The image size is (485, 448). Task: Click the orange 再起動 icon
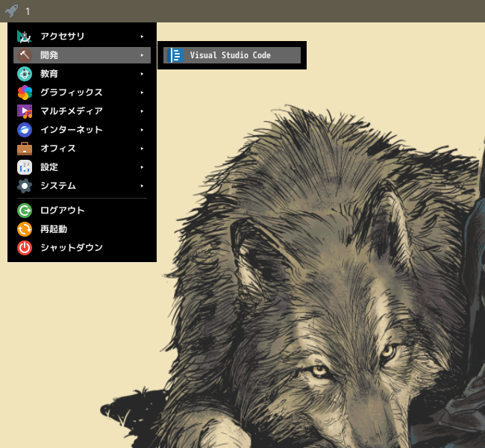tap(25, 229)
